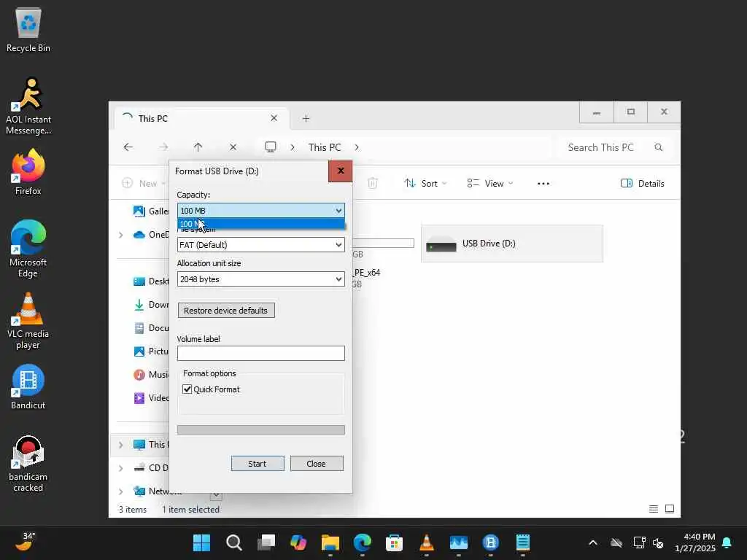Open bandicam cracked desktop shortcut
Image resolution: width=747 pixels, height=560 pixels.
[28, 463]
